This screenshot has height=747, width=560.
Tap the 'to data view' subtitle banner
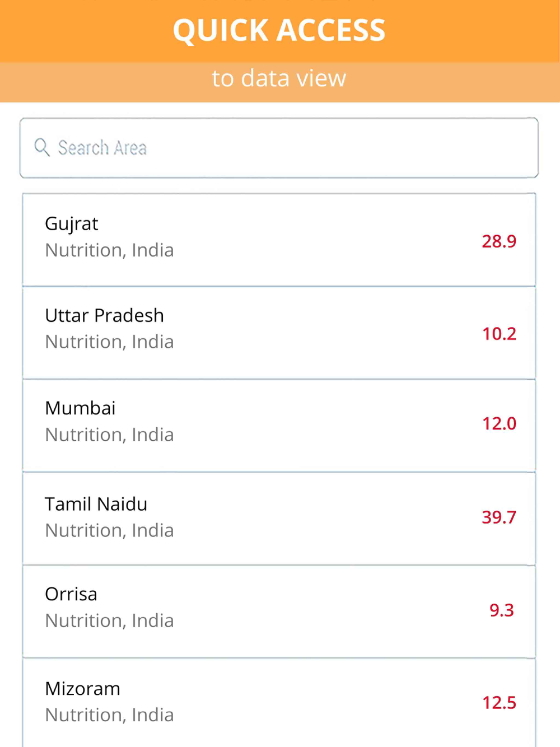(x=279, y=78)
